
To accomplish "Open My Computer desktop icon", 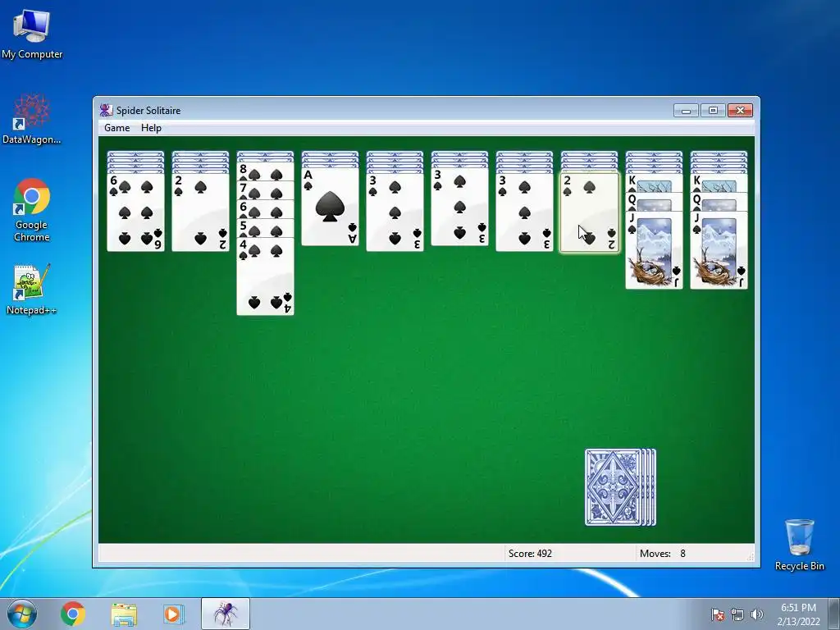I will tap(32, 34).
